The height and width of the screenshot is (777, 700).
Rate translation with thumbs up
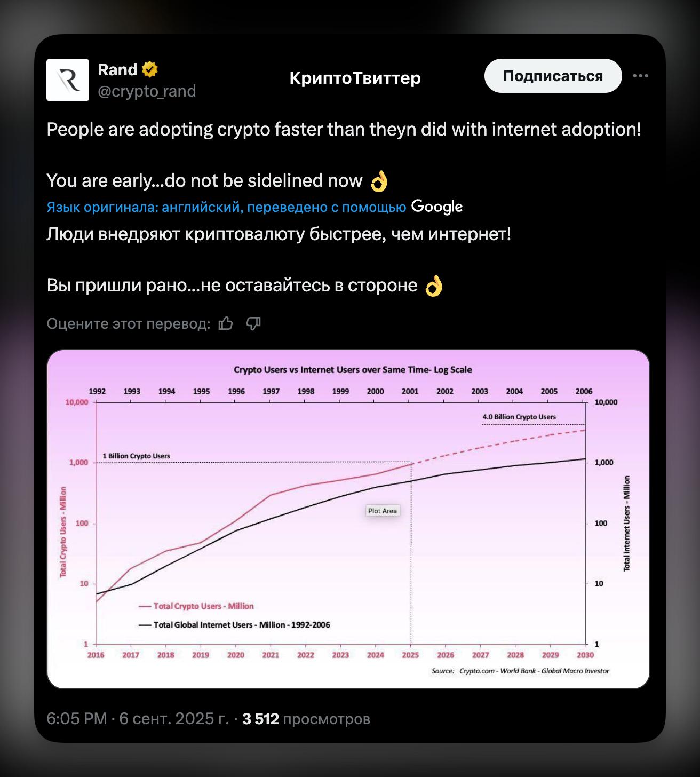click(x=226, y=323)
